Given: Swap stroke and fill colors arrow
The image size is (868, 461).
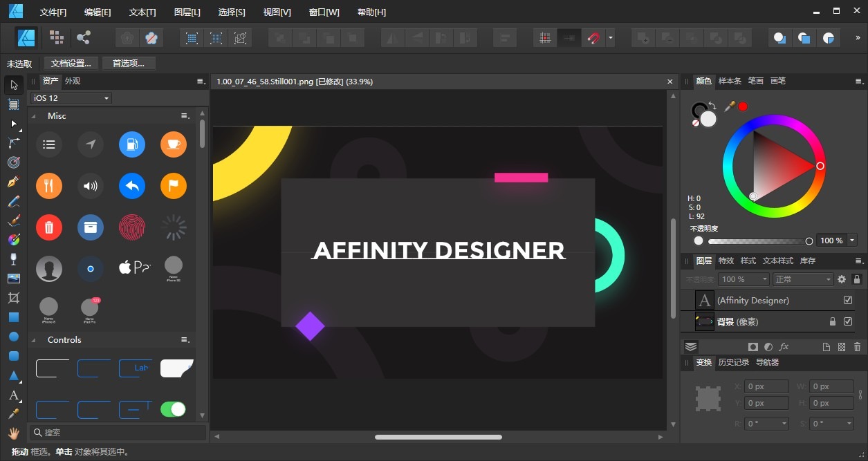Looking at the screenshot, I should tap(712, 105).
